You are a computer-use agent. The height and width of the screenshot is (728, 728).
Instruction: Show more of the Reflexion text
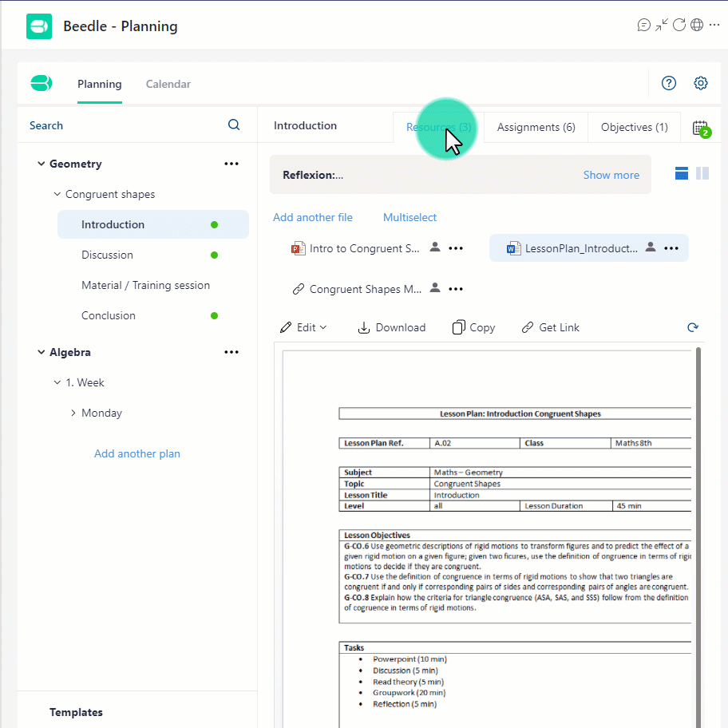click(611, 175)
